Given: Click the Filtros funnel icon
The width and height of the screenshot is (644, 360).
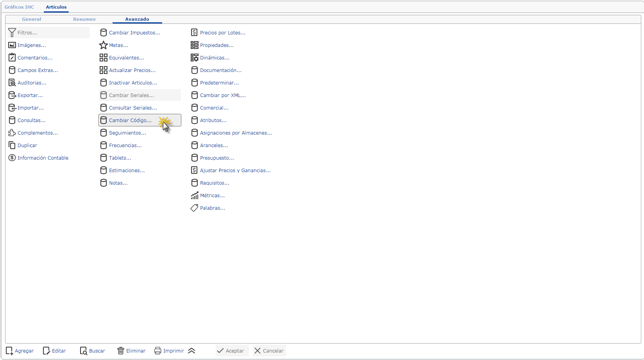Looking at the screenshot, I should pyautogui.click(x=12, y=32).
